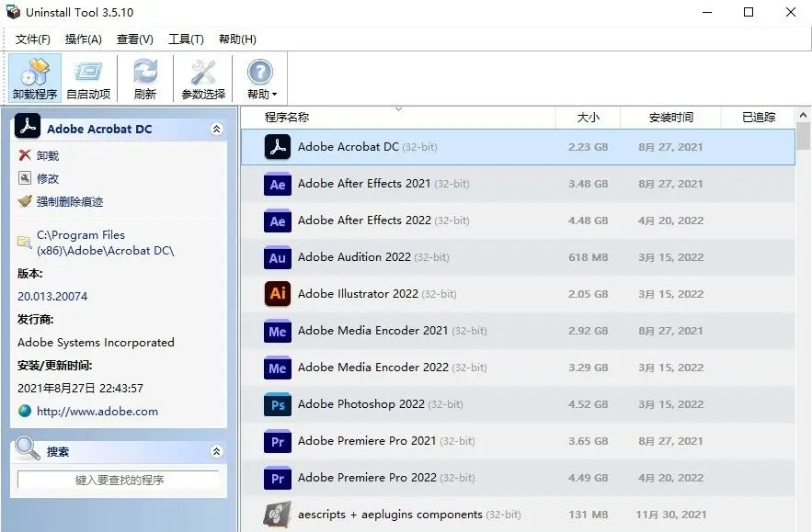
Task: Select Adobe Premiere Pro 2022 row name
Action: (x=367, y=478)
